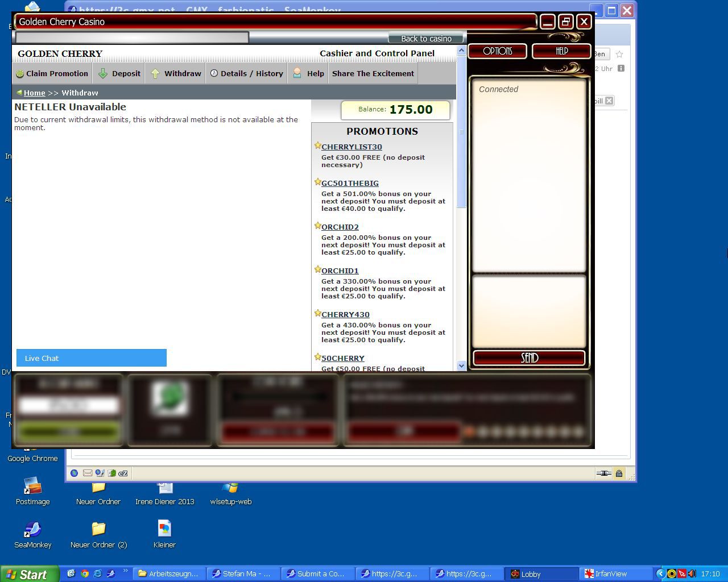Minimize the Golden Cherry Casino window
The height and width of the screenshot is (582, 728).
click(547, 22)
